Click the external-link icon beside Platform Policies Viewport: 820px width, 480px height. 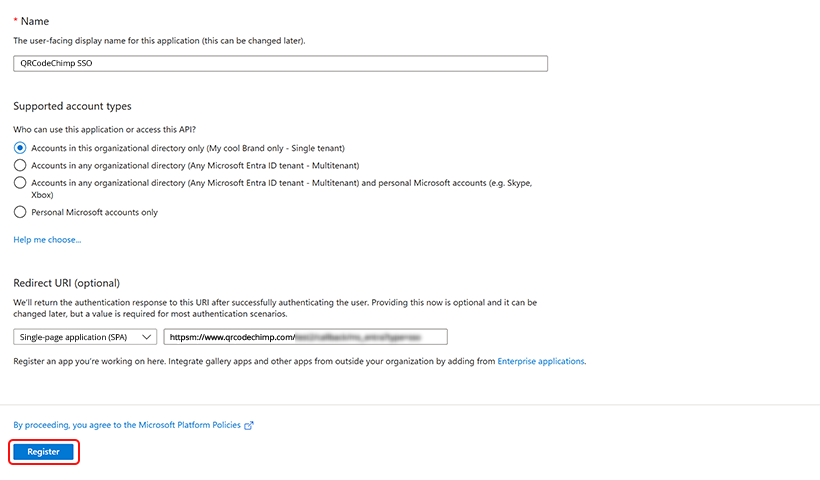[249, 426]
